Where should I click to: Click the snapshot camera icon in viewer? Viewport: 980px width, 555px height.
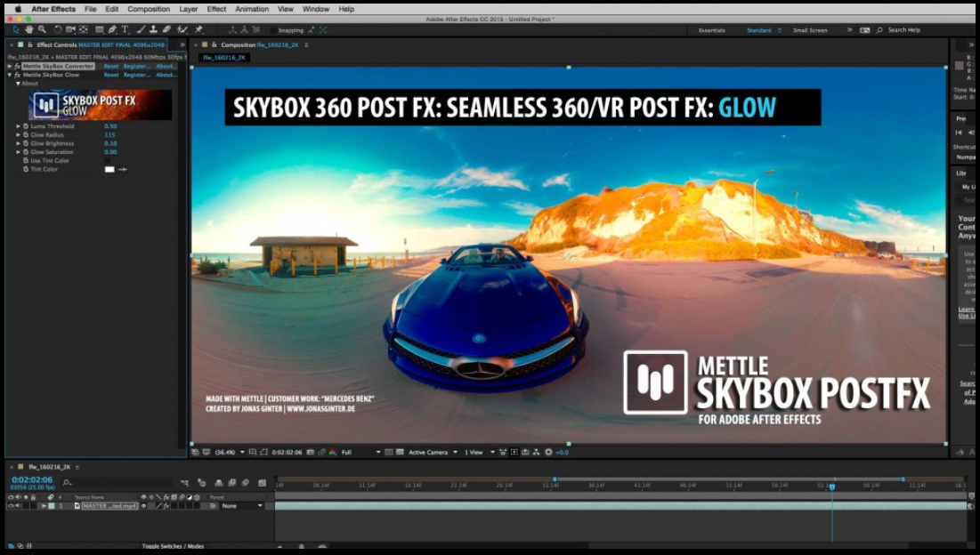(310, 452)
